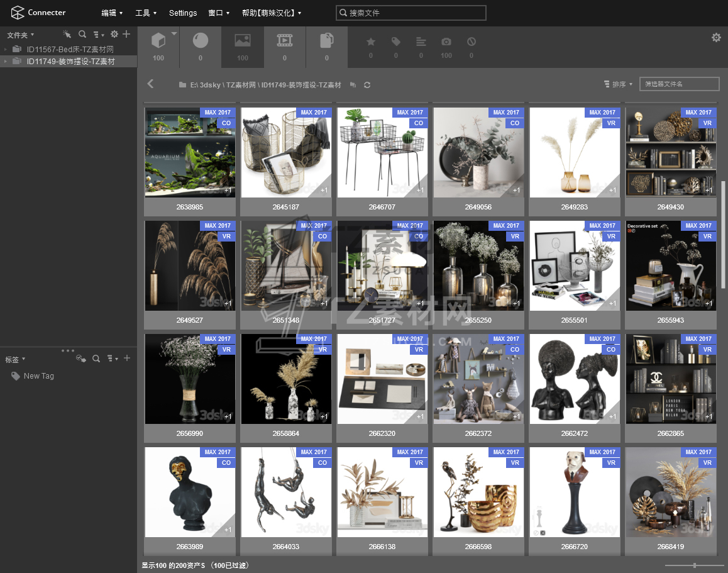Screen dimensions: 728x573
Task: Adjust thumbnail size slider at bottom right
Action: [694, 565]
